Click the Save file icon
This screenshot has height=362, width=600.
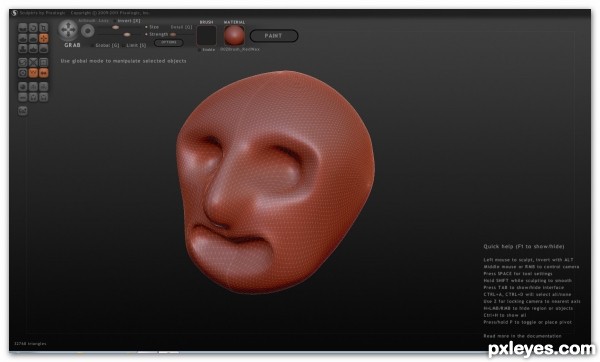pos(44,97)
